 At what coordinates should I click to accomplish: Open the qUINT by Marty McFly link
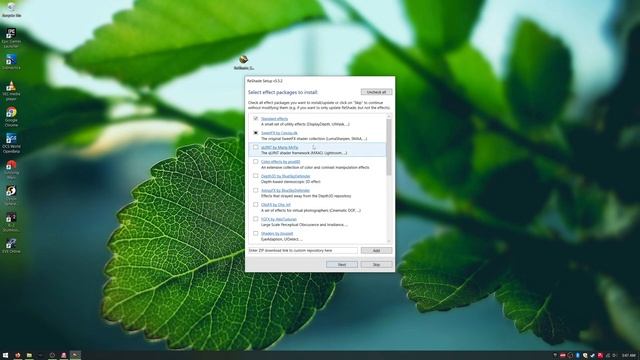[280, 147]
